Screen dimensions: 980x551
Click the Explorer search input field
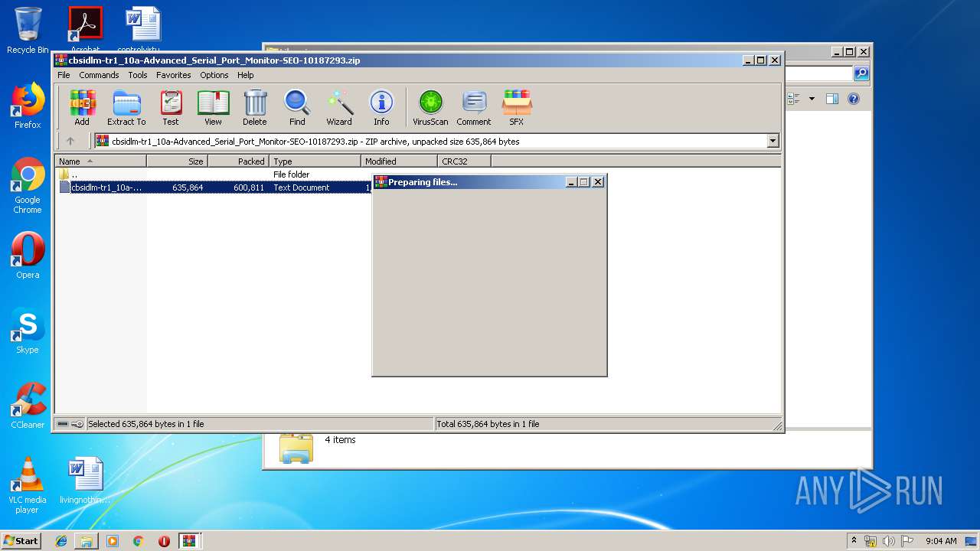click(x=818, y=73)
